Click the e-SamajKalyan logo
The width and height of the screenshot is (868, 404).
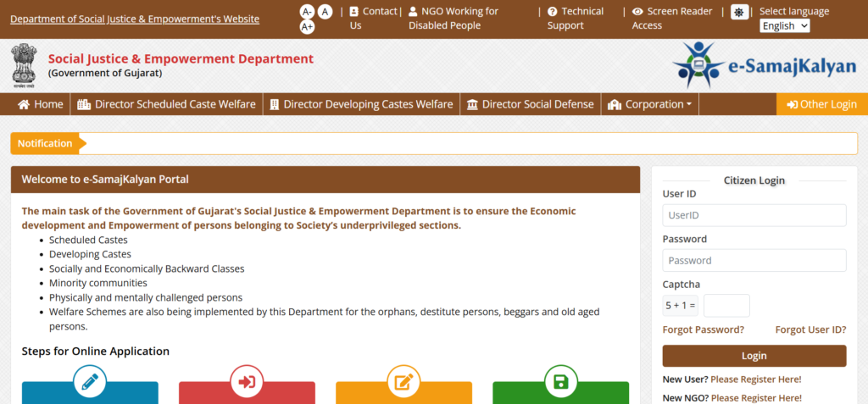tap(765, 66)
